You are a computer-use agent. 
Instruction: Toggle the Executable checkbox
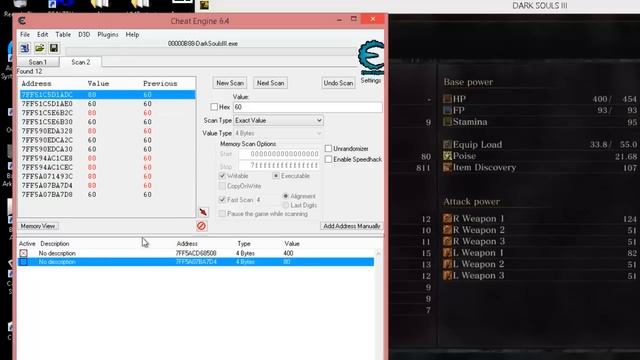point(276,176)
